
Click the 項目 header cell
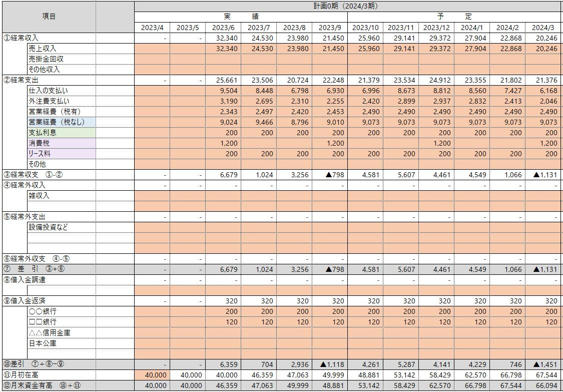point(49,17)
